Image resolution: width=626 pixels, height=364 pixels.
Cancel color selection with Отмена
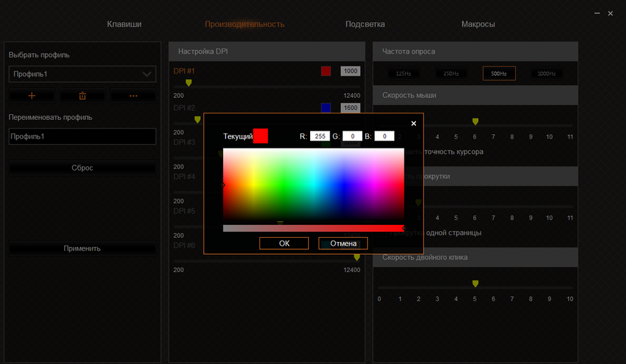pyautogui.click(x=343, y=243)
